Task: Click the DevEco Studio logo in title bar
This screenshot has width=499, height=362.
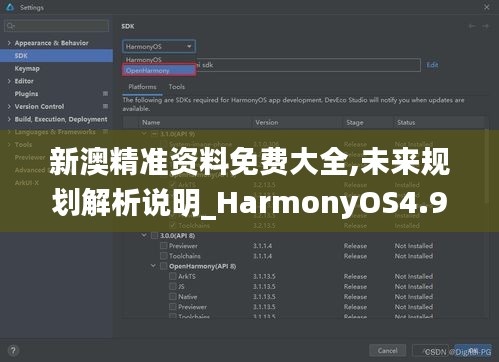Action: pyautogui.click(x=10, y=7)
